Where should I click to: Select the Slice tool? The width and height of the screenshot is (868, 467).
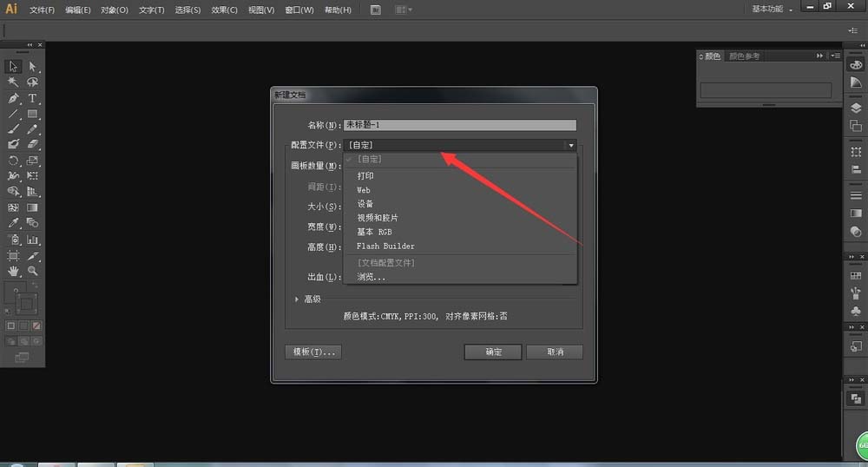pyautogui.click(x=33, y=255)
